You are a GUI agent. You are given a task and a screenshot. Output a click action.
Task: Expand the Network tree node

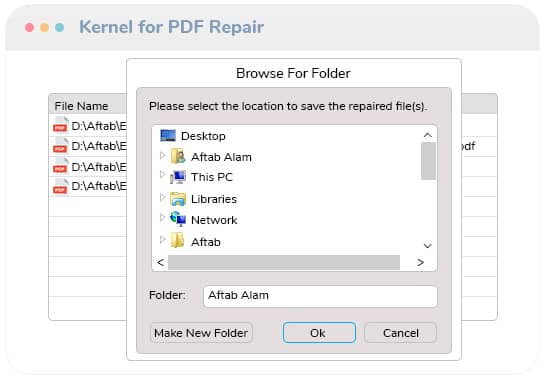[x=162, y=218]
